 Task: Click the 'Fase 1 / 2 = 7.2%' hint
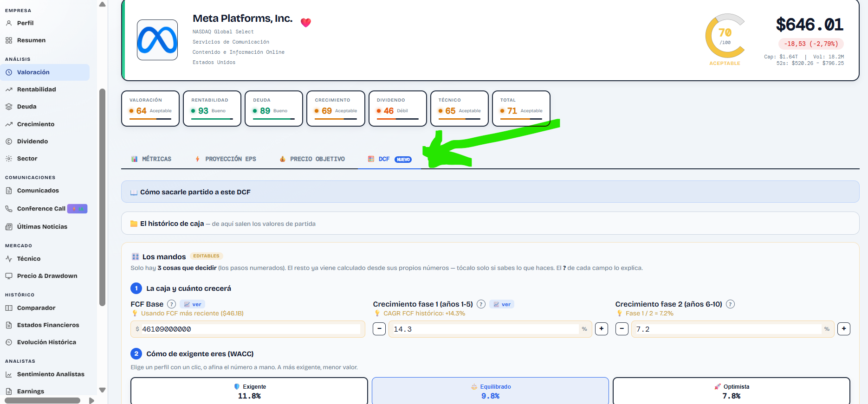pos(649,314)
